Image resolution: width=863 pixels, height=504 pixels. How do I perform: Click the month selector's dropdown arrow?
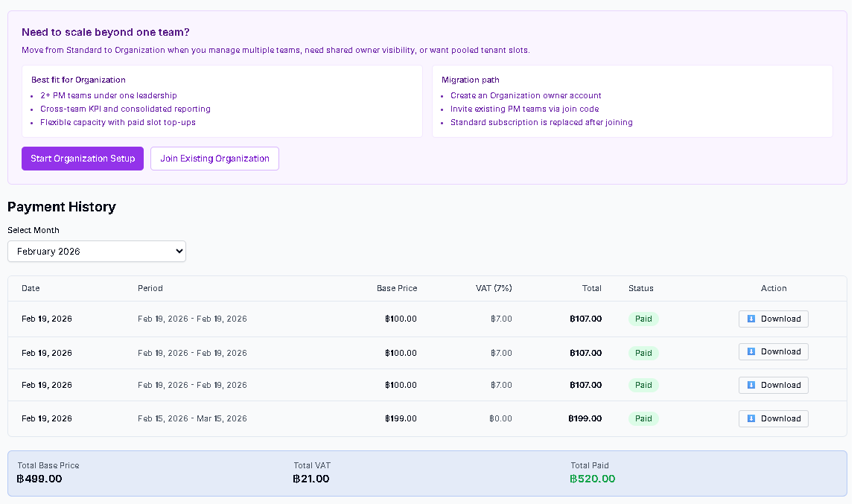(x=176, y=251)
